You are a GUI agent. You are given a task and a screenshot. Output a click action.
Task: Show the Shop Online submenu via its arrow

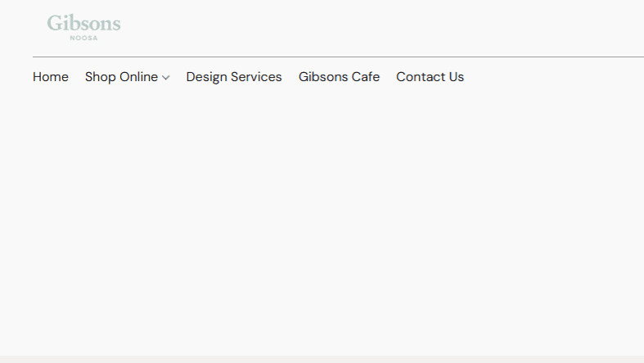pos(166,78)
